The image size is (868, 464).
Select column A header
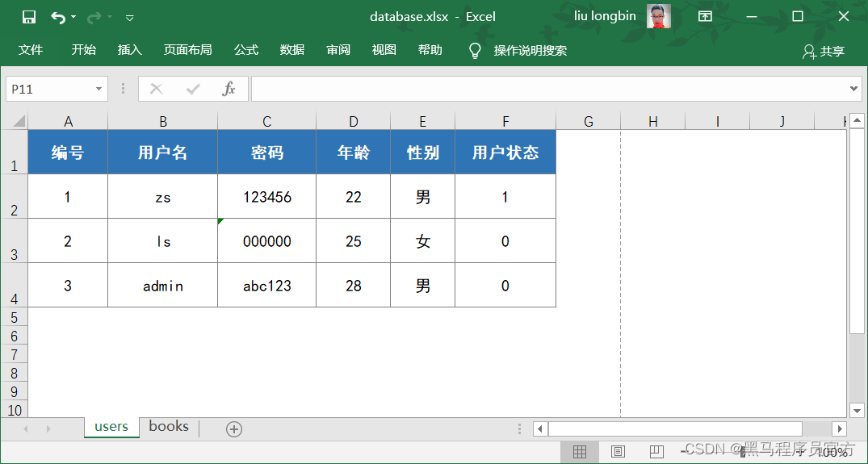point(68,121)
